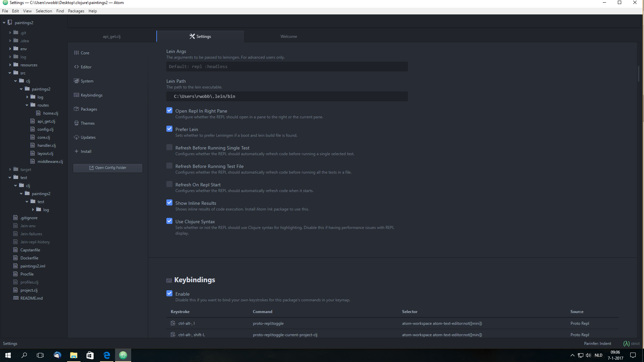644x362 pixels.
Task: Sort by the Keystroke column header
Action: [180, 312]
